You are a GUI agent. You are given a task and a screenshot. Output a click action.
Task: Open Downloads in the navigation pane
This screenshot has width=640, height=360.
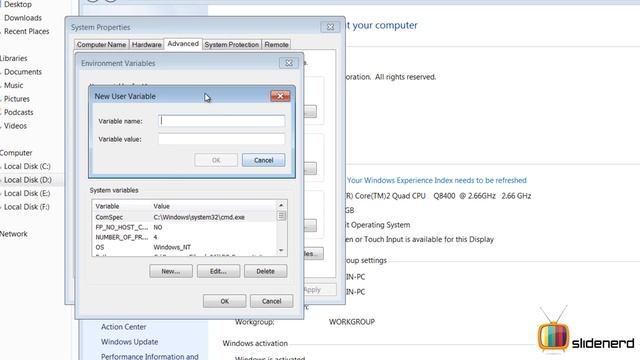click(x=23, y=18)
